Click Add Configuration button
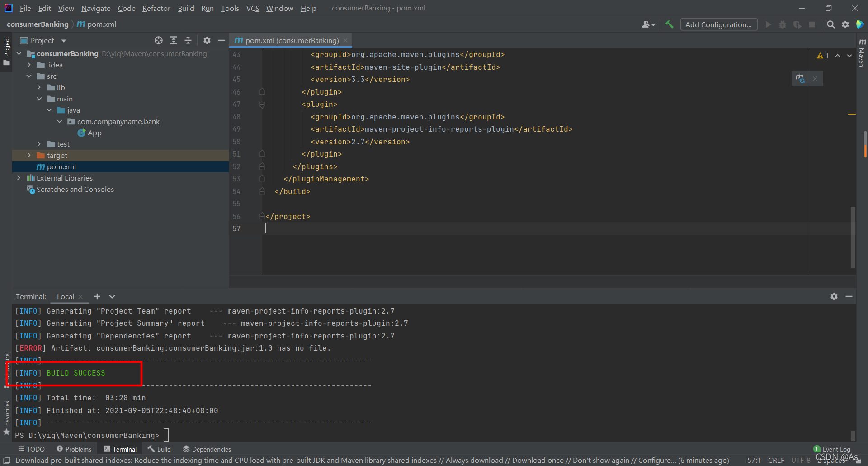The width and height of the screenshot is (868, 466). (718, 24)
